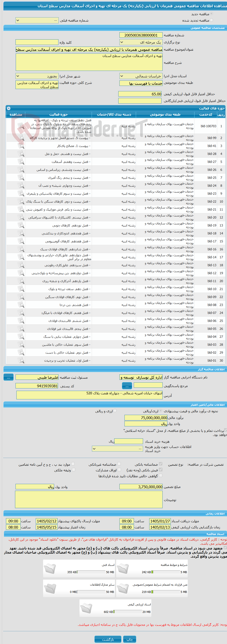This screenshot has height=644, width=227.
Task: Click the بازگشت button
Action: click(108, 639)
